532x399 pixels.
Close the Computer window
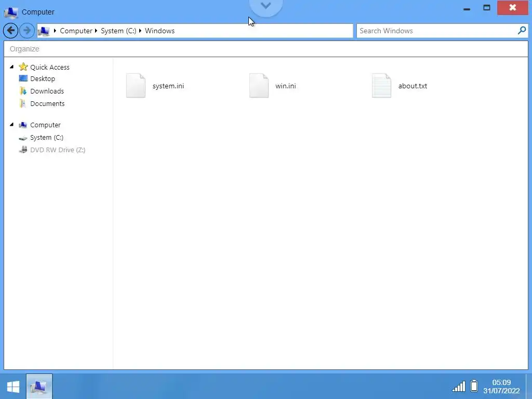click(513, 7)
